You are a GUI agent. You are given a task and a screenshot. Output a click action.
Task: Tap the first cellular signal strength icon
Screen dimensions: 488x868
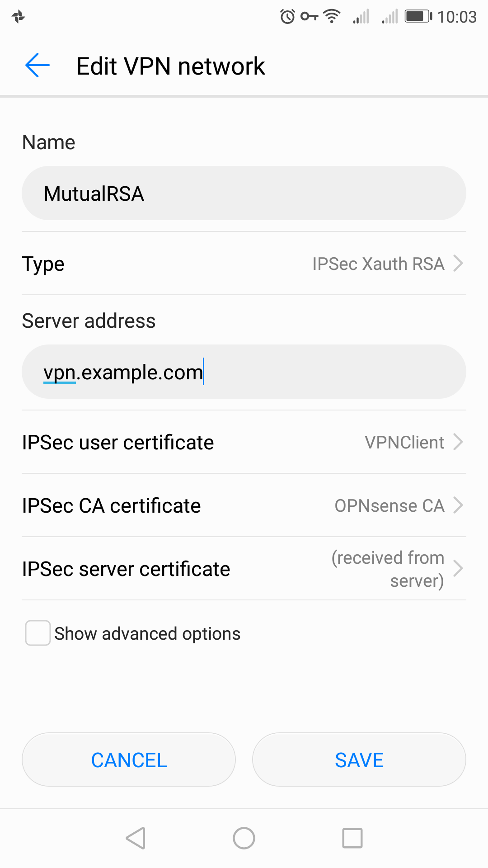(361, 17)
